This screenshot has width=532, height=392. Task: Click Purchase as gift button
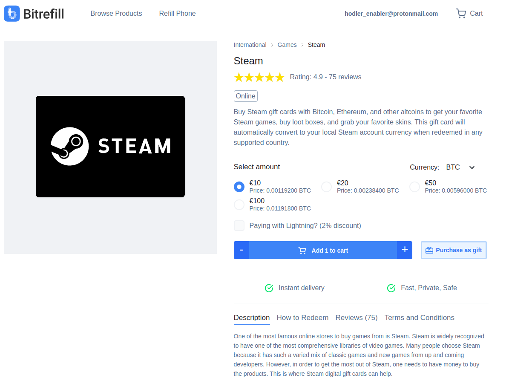point(454,250)
